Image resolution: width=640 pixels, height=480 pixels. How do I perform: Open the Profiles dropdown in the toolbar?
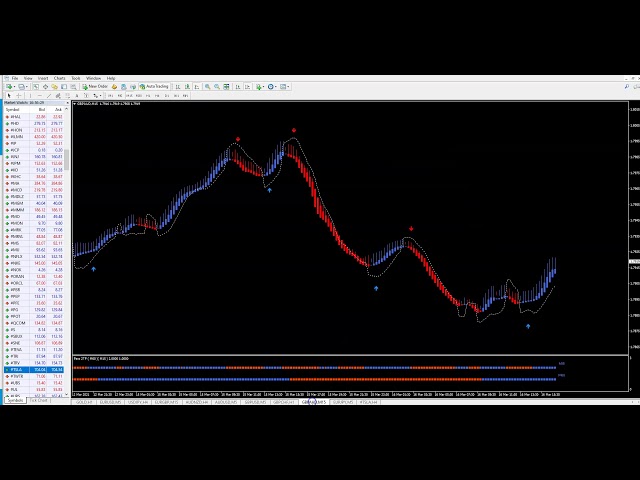tap(24, 87)
